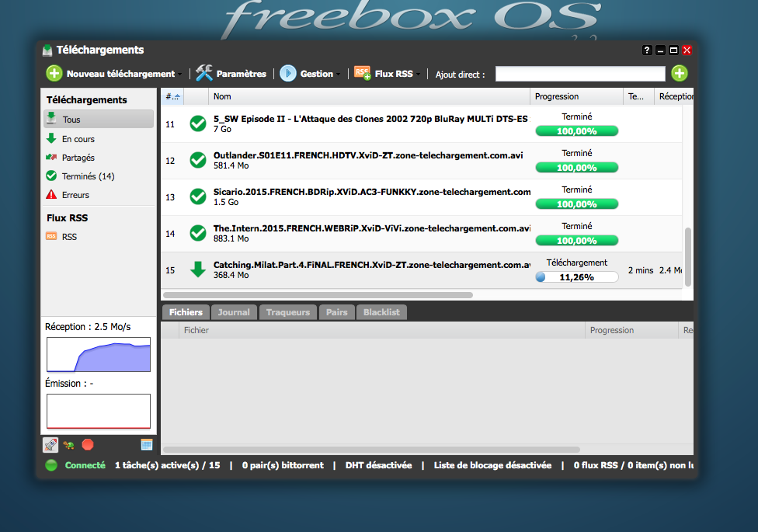The height and width of the screenshot is (532, 758).
Task: Click check icon of Sicario row
Action: pyautogui.click(x=198, y=196)
